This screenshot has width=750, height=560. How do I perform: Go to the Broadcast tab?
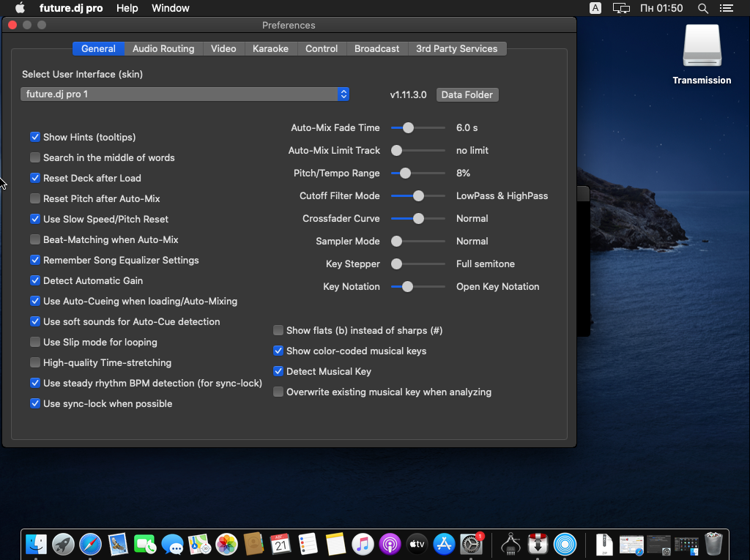pos(376,48)
